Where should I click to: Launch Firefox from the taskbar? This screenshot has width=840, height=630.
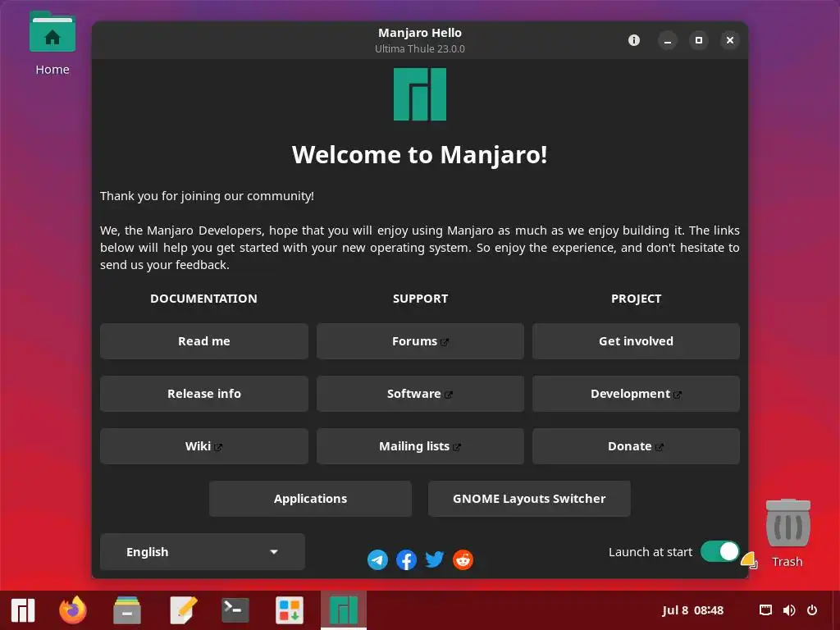73,610
